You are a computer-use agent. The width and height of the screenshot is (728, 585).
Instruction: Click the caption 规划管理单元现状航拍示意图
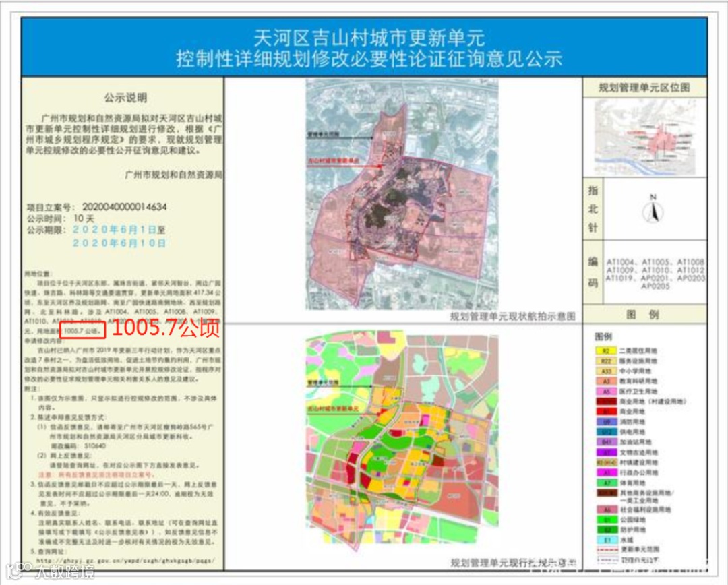[x=512, y=317]
